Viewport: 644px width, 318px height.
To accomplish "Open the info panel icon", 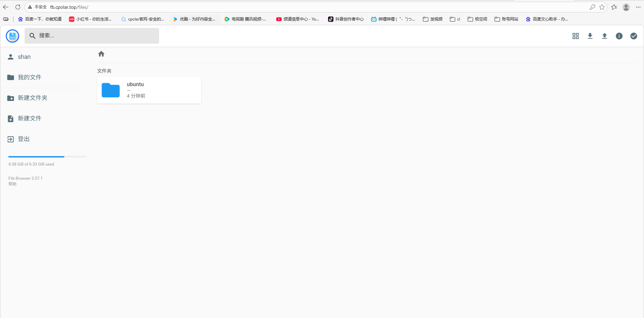I will [x=619, y=36].
